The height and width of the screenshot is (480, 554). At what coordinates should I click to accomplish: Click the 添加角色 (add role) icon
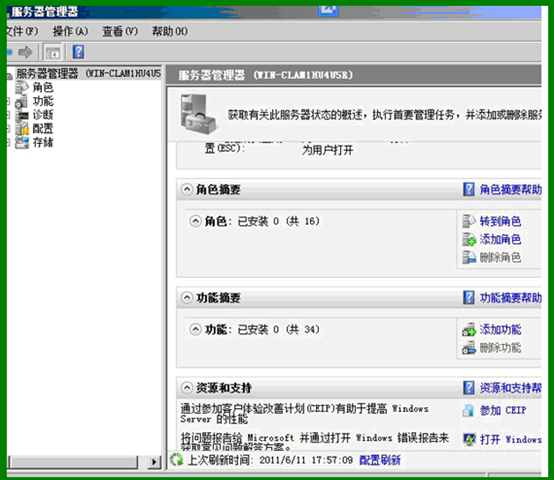click(469, 239)
